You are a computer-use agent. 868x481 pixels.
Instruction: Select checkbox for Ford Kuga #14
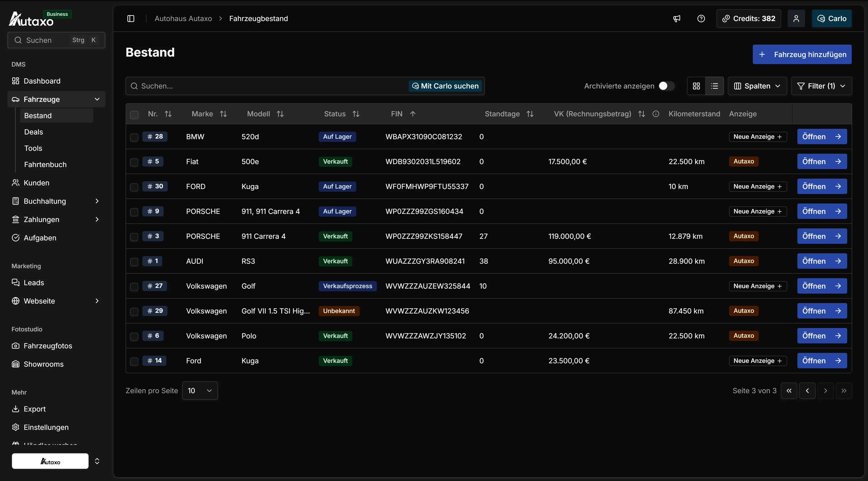click(134, 361)
